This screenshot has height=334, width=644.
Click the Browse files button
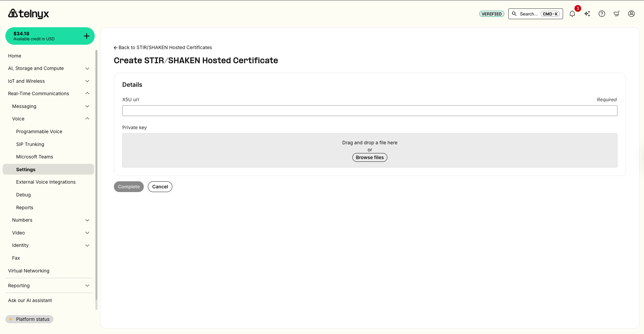tap(370, 157)
